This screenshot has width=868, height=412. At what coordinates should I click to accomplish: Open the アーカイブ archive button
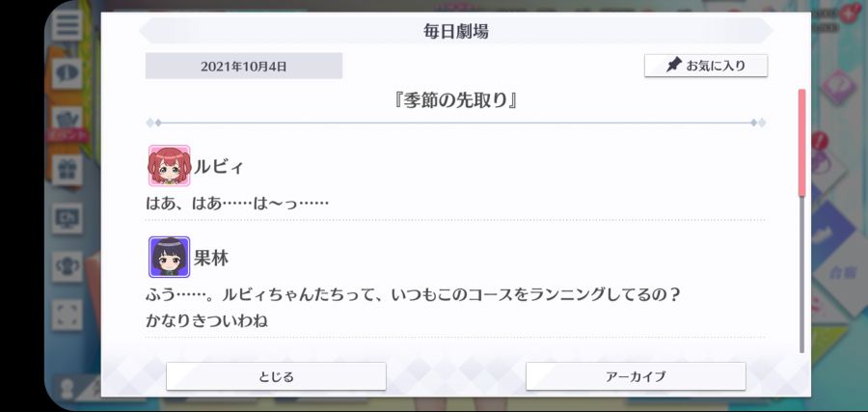[636, 376]
